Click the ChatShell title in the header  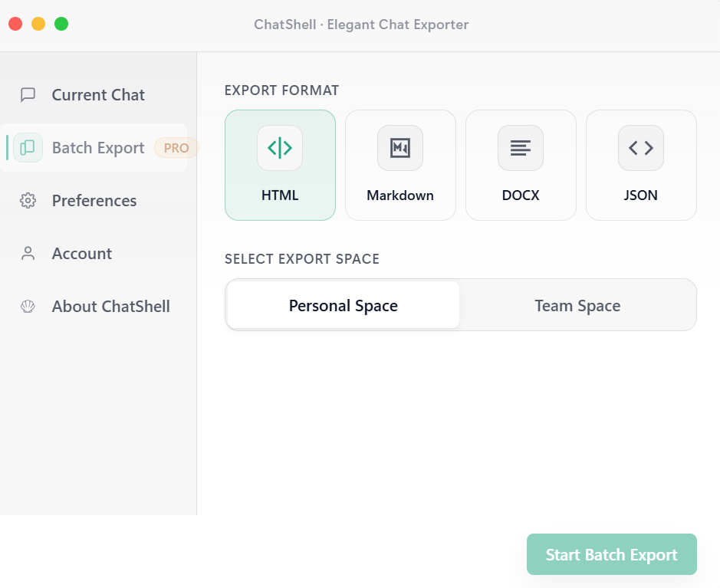pos(360,25)
